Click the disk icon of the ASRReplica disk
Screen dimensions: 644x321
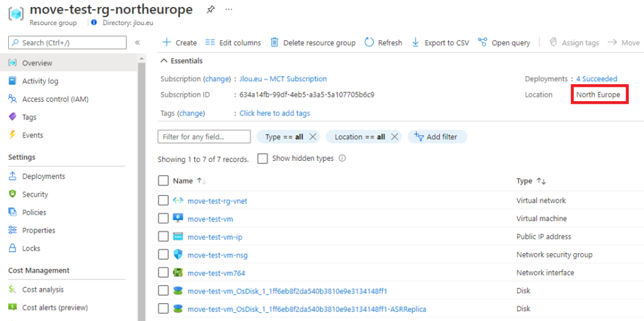(177, 308)
